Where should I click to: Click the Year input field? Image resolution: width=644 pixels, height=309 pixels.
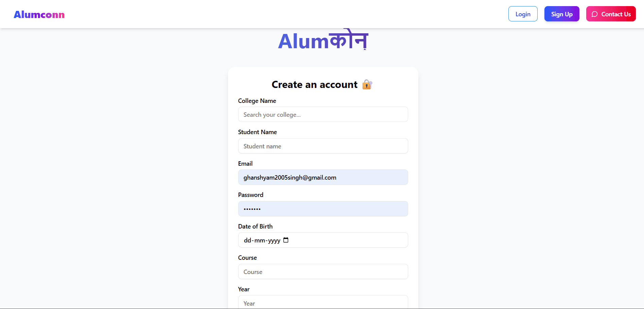point(323,303)
